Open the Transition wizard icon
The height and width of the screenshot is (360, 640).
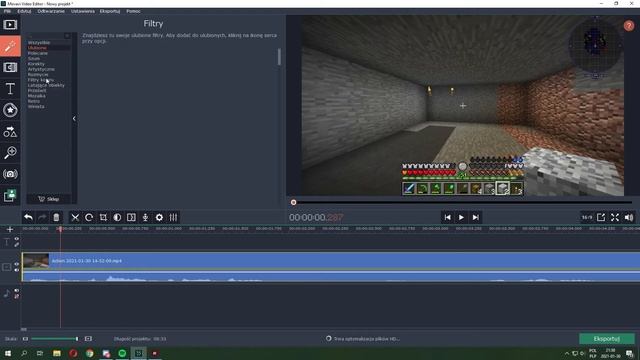tap(131, 217)
